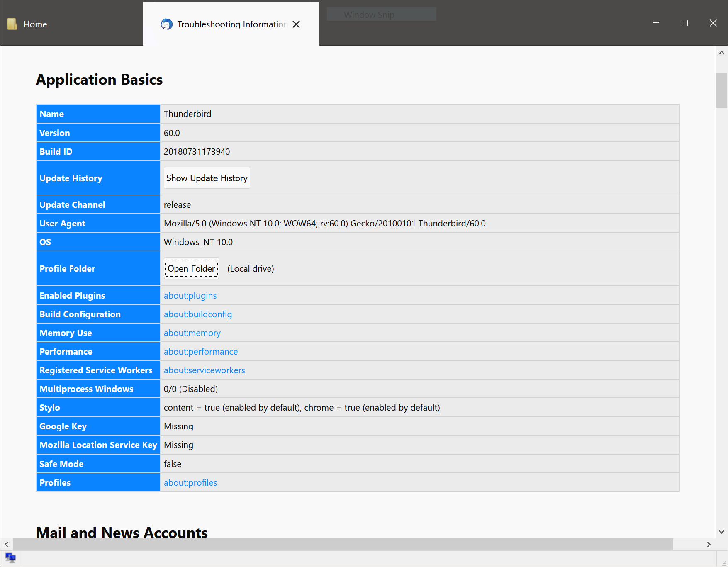
Task: Open the about:plugins link
Action: tap(190, 295)
